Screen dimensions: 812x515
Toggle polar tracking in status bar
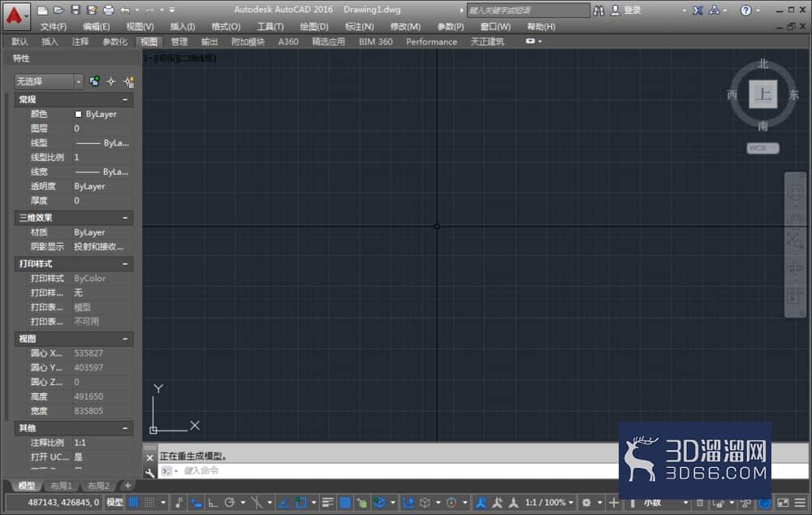[230, 503]
